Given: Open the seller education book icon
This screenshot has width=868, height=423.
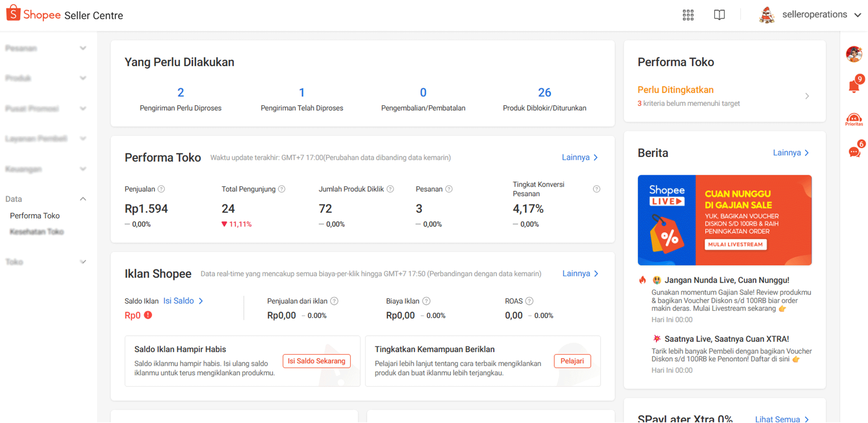Looking at the screenshot, I should (719, 15).
